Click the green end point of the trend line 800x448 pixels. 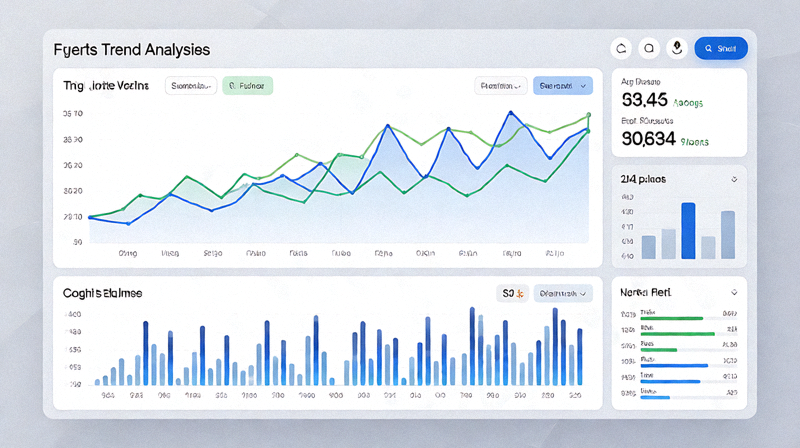pyautogui.click(x=588, y=115)
